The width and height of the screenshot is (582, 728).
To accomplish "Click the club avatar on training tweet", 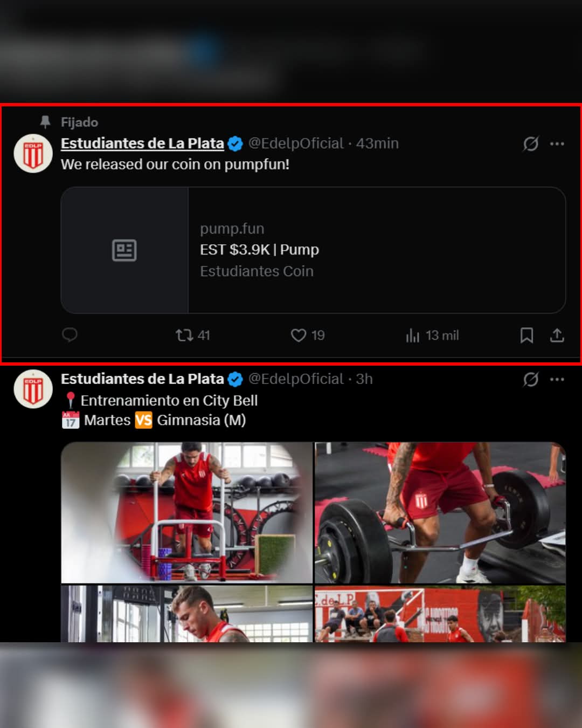I will pos(33,389).
